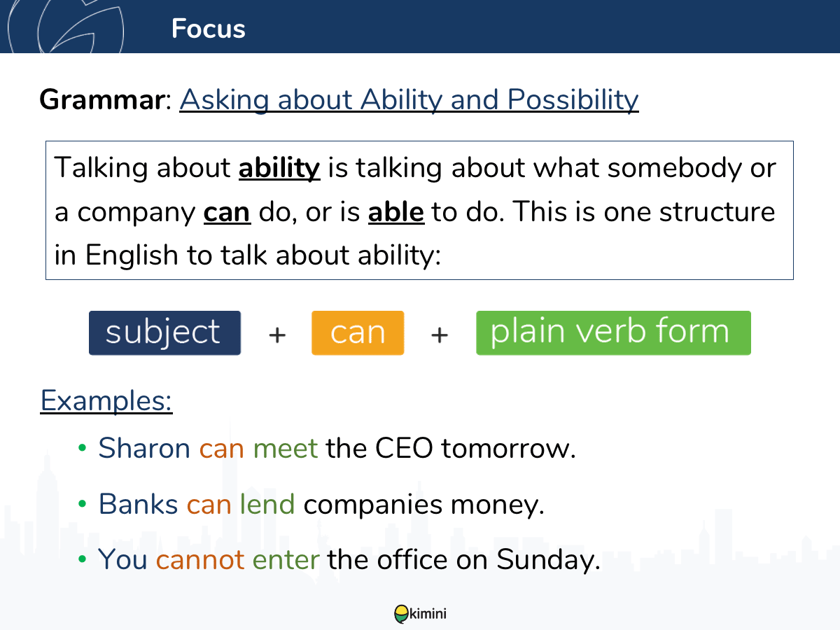
Task: Click the green bullet before Sharon
Action: (82, 448)
